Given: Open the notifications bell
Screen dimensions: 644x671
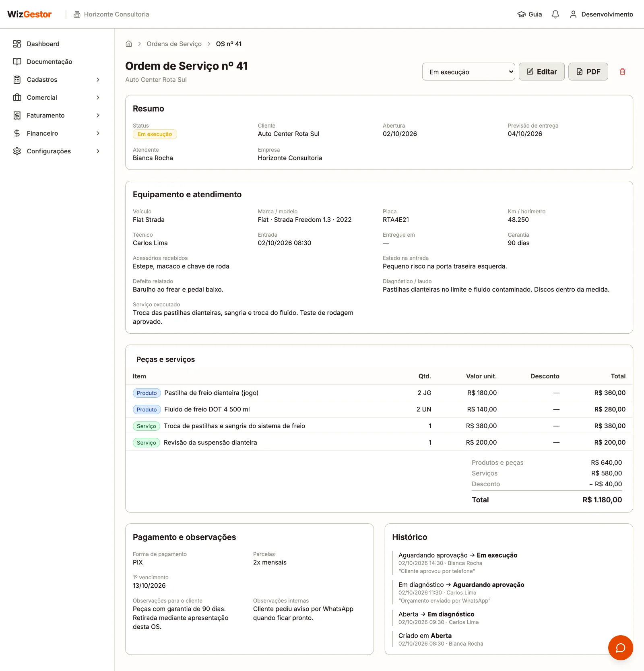Looking at the screenshot, I should click(555, 14).
